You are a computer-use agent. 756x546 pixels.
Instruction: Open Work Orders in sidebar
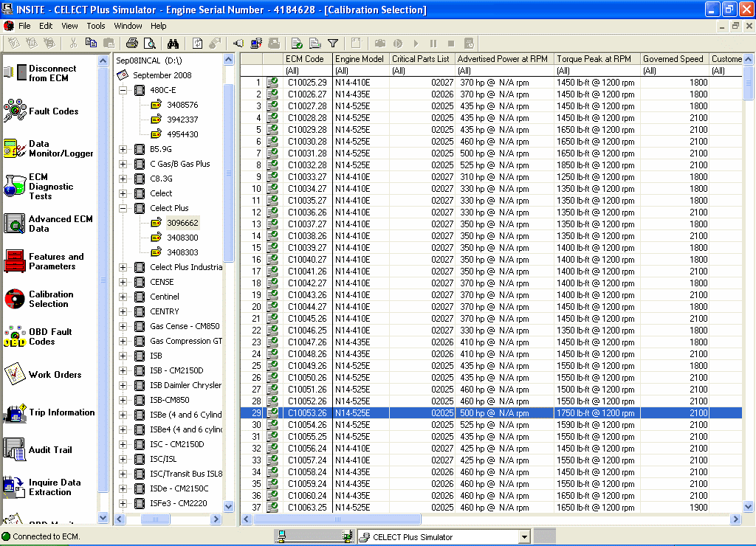(43, 374)
